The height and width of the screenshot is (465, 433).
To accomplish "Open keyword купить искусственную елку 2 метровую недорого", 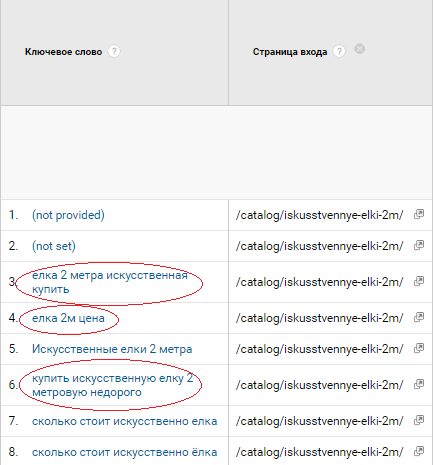I will coord(113,385).
